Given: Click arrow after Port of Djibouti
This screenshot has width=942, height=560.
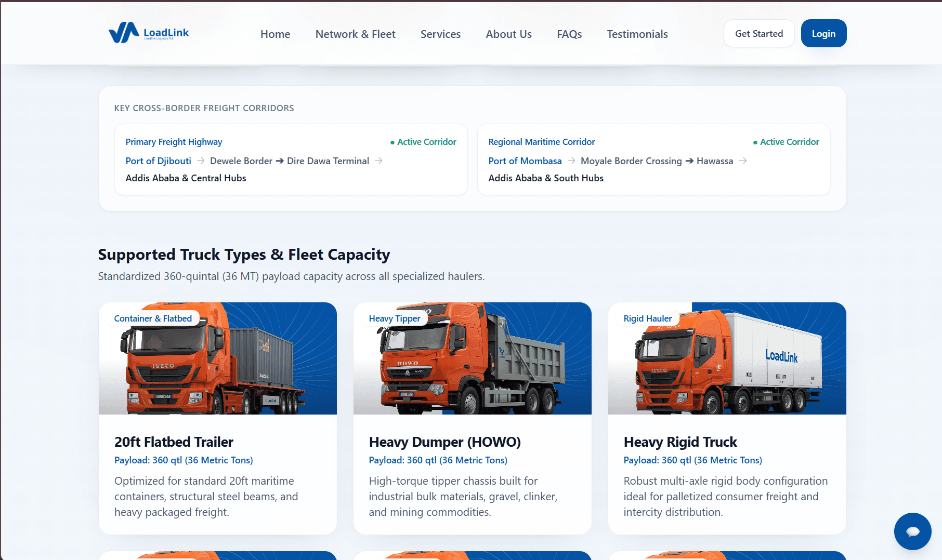Looking at the screenshot, I should [x=201, y=161].
